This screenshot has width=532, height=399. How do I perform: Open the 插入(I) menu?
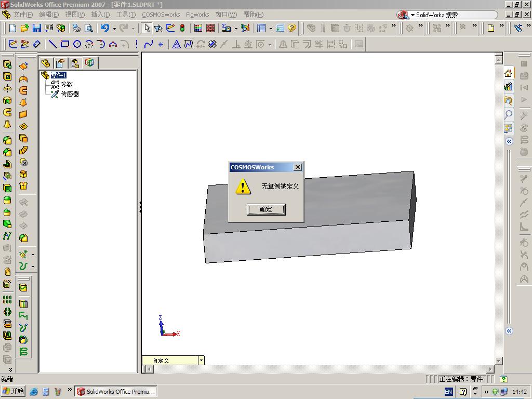coord(100,15)
